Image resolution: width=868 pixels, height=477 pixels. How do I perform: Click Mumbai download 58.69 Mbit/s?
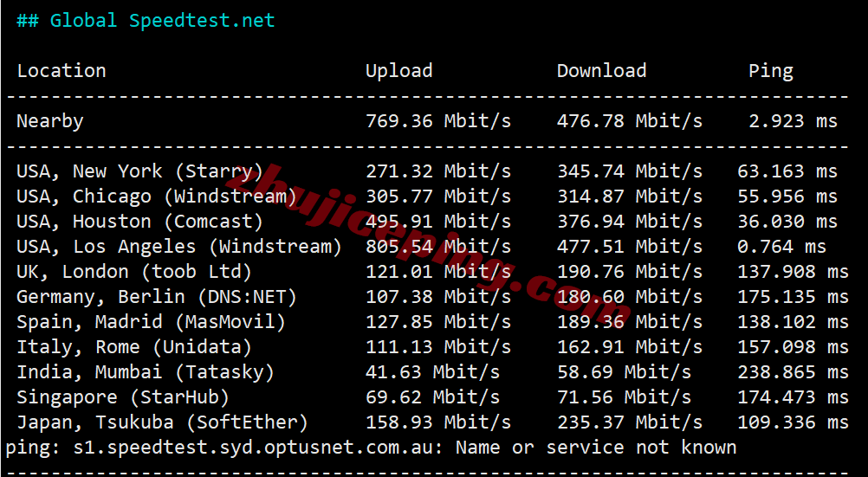[x=625, y=372]
